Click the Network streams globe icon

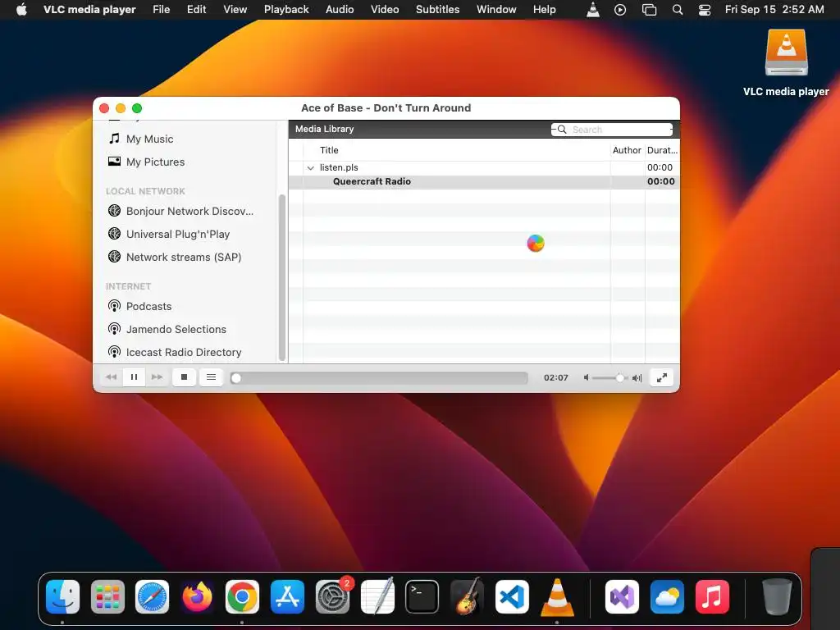tap(114, 257)
